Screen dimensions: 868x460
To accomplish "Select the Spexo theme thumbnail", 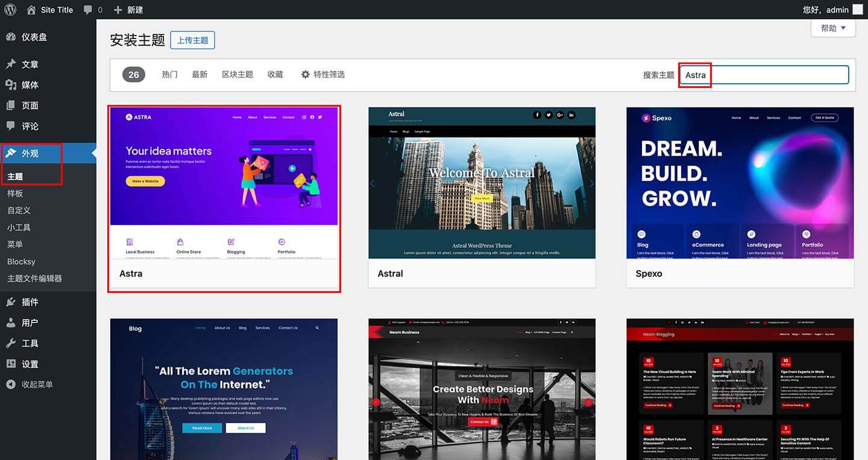I will [x=740, y=183].
